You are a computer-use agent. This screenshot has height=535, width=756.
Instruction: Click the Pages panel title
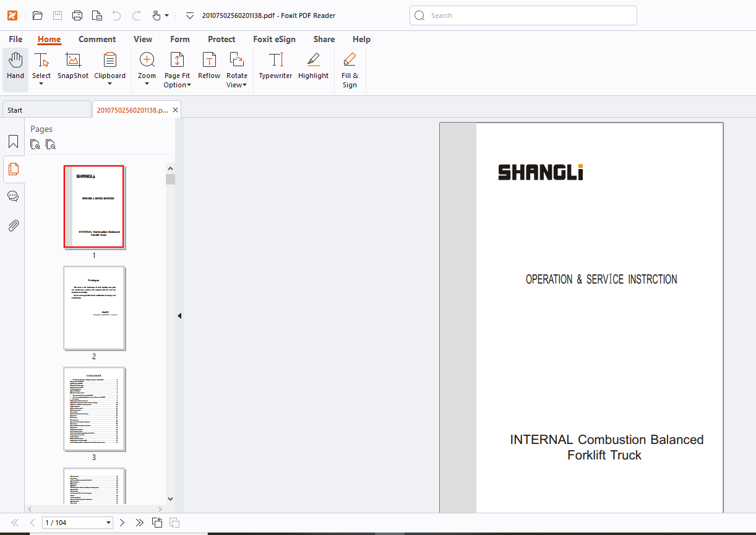point(41,129)
